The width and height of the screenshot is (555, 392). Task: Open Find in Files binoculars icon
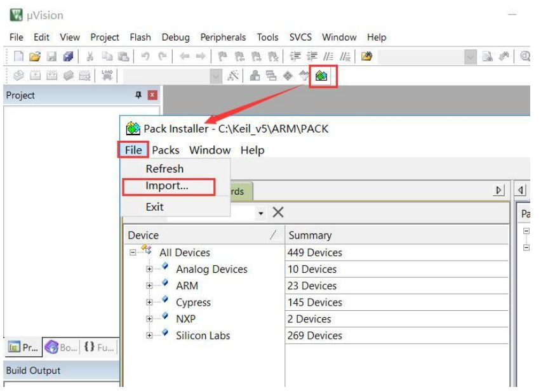(x=366, y=56)
